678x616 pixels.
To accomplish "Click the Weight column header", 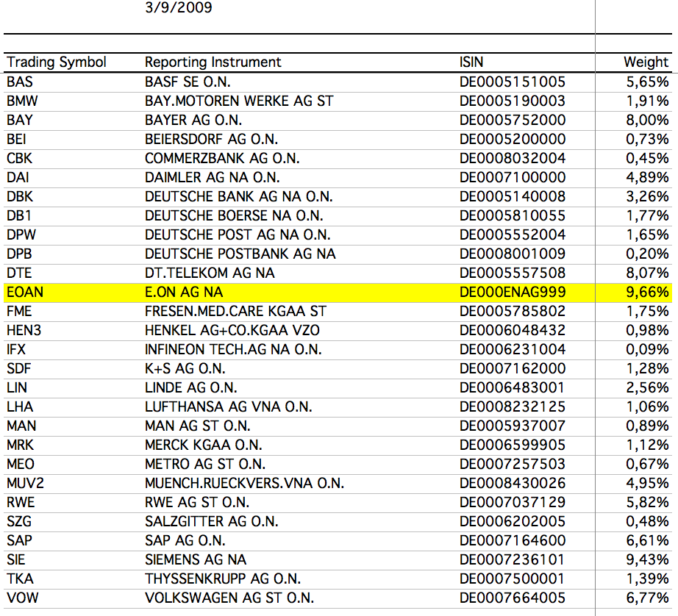I will tap(646, 62).
